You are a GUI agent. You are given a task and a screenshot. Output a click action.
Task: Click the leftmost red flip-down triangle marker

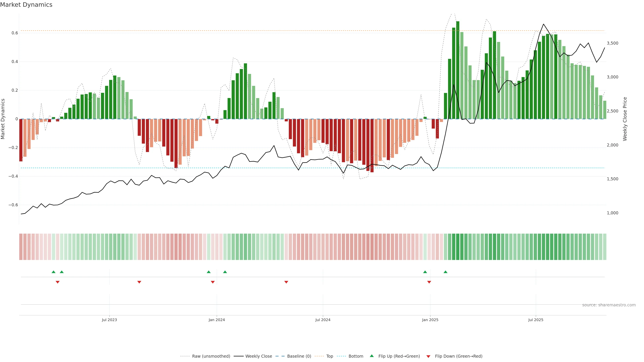point(58,282)
